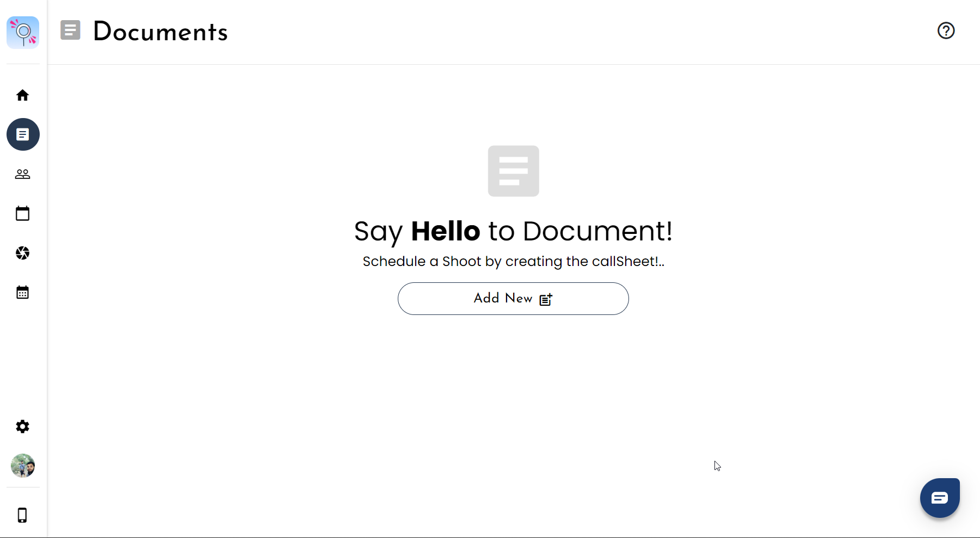This screenshot has width=980, height=538.
Task: Click the Documents page header icon
Action: pyautogui.click(x=70, y=31)
